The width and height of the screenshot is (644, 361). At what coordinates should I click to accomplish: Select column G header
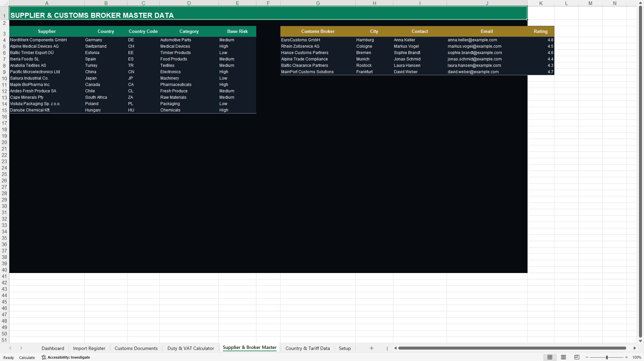pos(318,3)
